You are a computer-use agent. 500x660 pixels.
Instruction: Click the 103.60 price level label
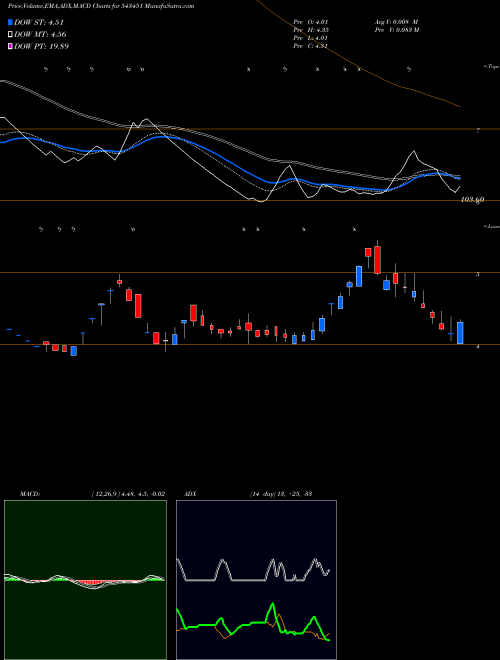tap(472, 200)
